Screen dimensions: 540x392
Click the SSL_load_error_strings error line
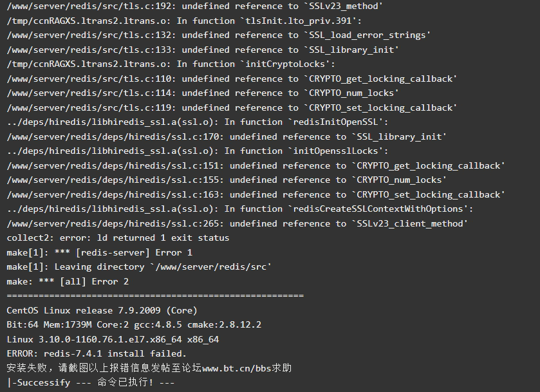point(218,35)
